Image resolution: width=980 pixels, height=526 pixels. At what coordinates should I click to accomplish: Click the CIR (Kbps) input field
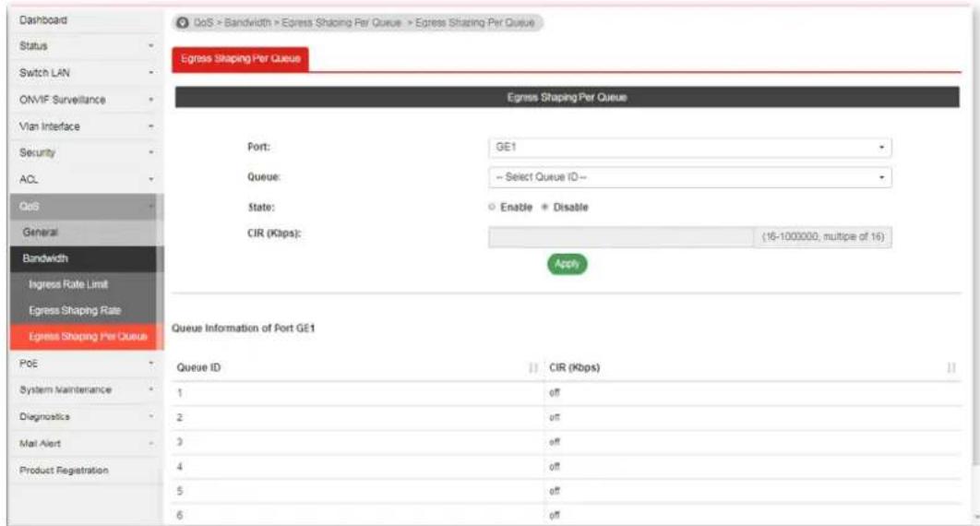click(x=621, y=237)
